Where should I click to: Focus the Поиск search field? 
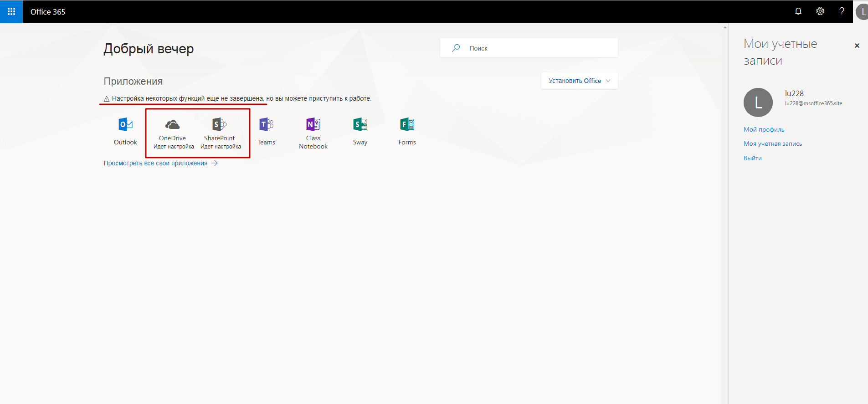[x=529, y=48]
